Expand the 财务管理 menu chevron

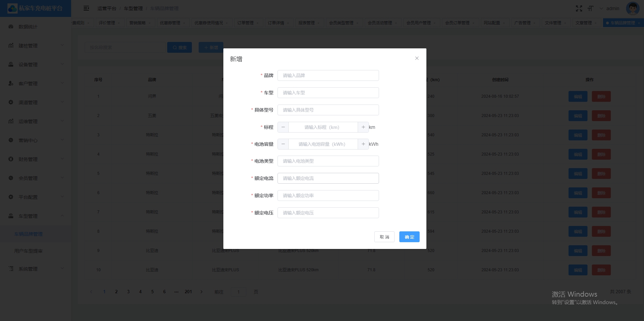(62, 159)
